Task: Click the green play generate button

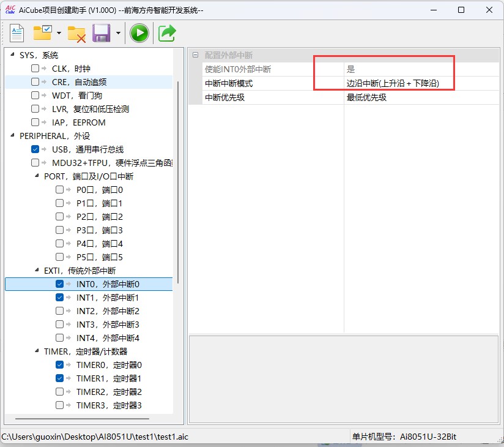Action: tap(139, 33)
